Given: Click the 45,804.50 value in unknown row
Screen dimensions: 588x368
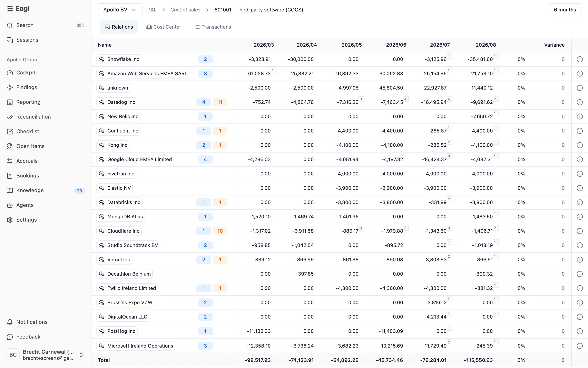Looking at the screenshot, I should point(391,88).
